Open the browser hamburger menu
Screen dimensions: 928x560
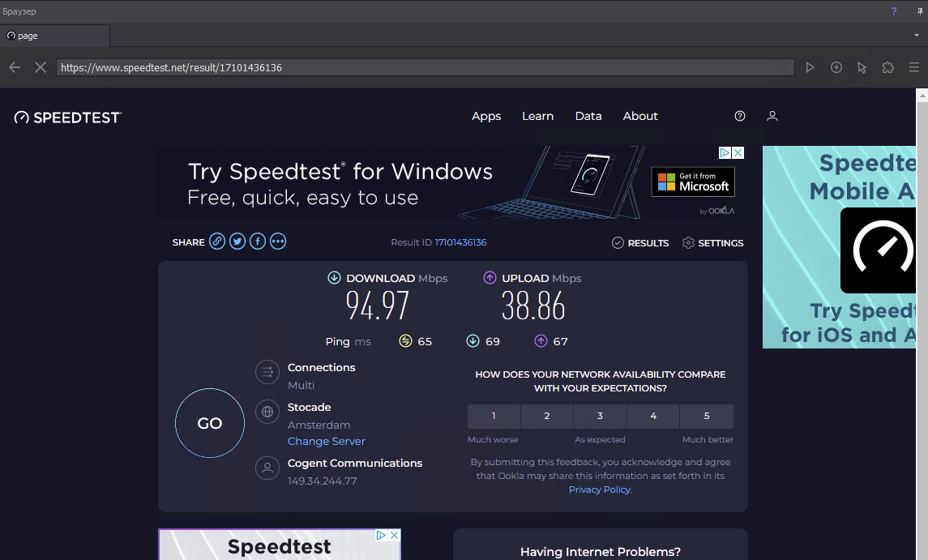click(x=914, y=67)
